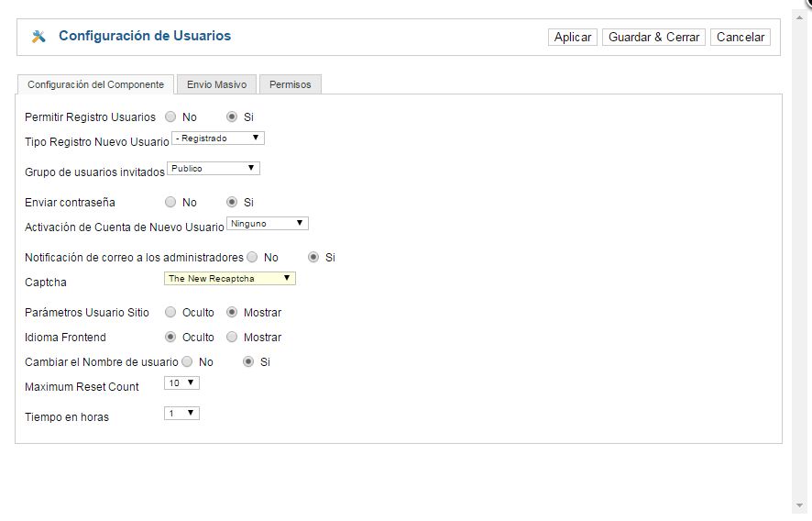The height and width of the screenshot is (521, 812).
Task: Select Si for Enviar contraseña
Action: point(232,202)
